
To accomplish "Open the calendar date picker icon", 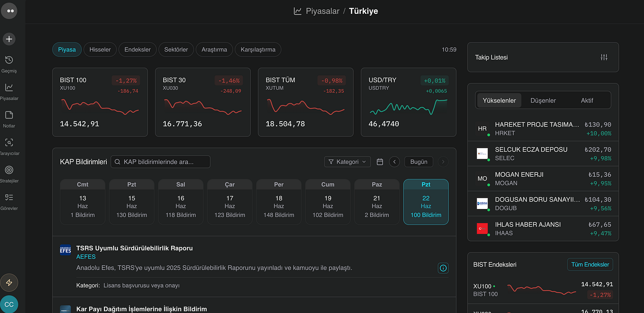I will click(x=380, y=162).
